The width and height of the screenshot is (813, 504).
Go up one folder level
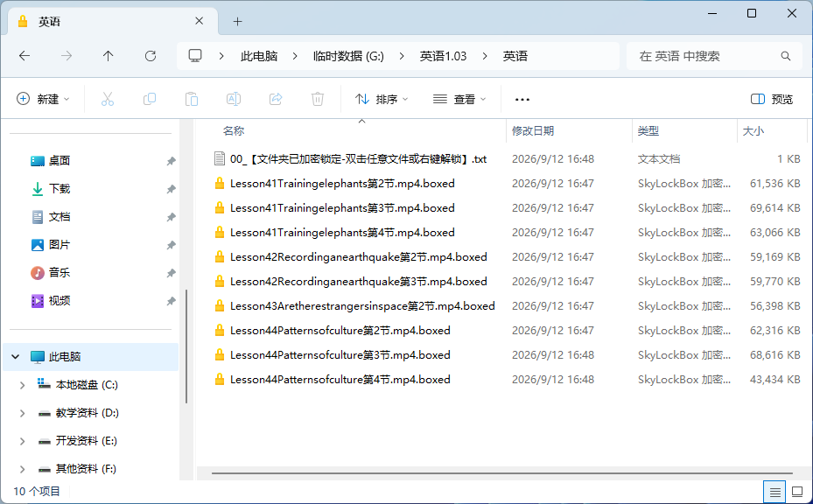(108, 56)
